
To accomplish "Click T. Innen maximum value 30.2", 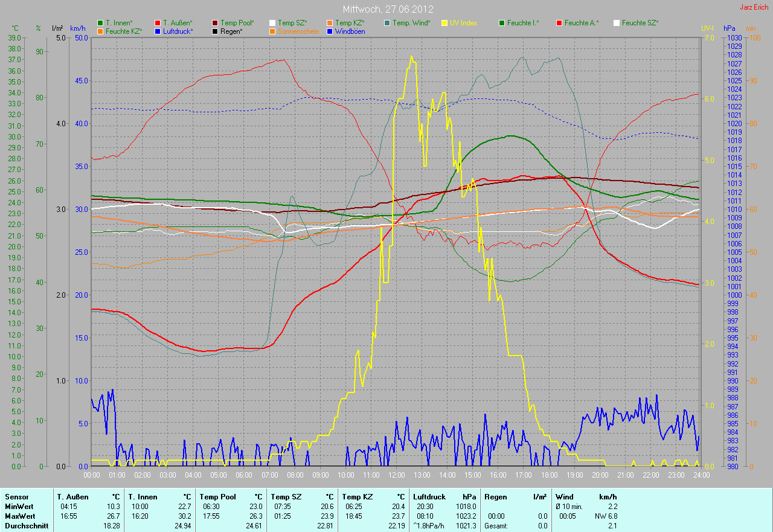I will tap(185, 516).
